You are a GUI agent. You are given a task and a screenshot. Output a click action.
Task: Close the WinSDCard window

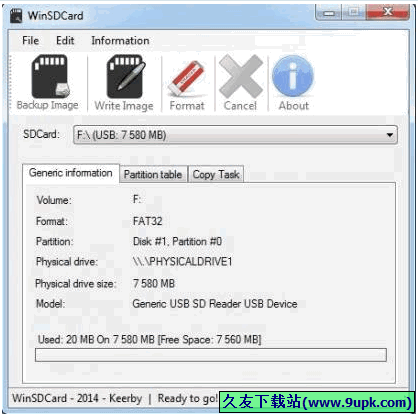coord(388,12)
